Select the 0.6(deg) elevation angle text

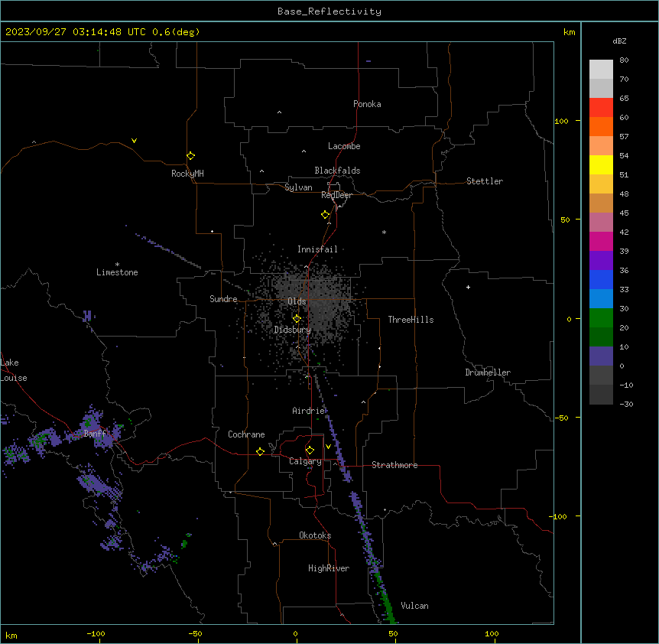[176, 32]
